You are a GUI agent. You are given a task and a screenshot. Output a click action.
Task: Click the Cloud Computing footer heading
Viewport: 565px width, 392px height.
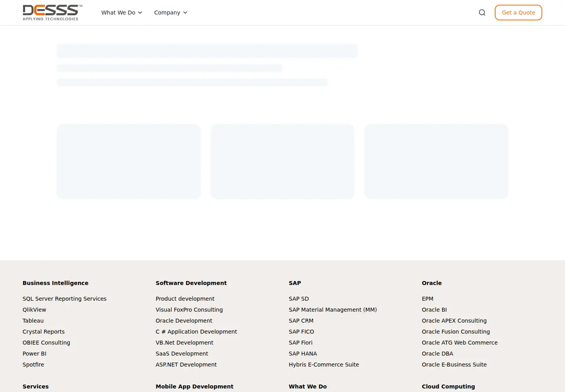(448, 387)
